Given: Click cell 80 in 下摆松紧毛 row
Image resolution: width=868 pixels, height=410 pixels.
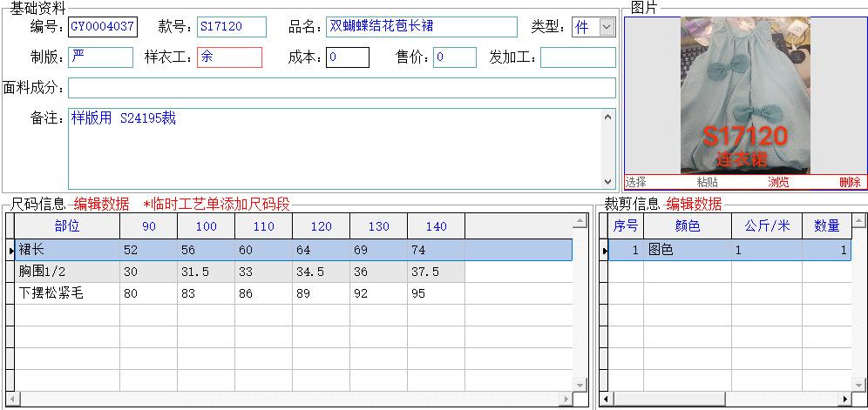Looking at the screenshot, I should (x=149, y=293).
